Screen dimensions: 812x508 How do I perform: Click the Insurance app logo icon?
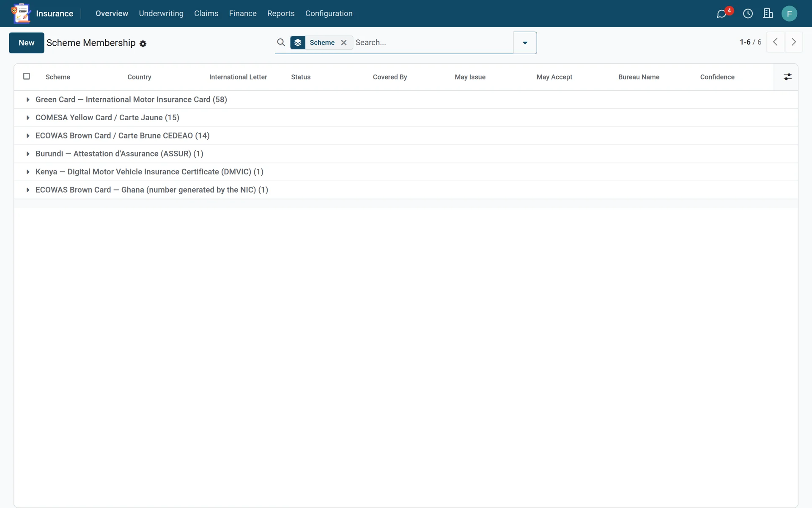(21, 13)
